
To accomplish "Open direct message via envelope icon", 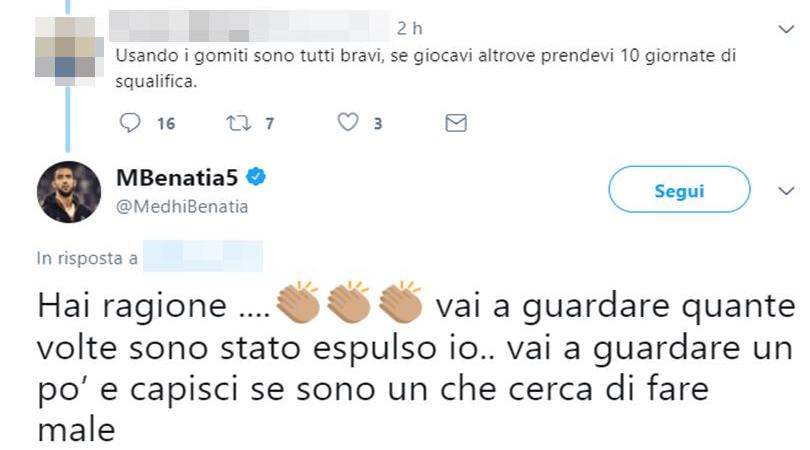I will (456, 123).
